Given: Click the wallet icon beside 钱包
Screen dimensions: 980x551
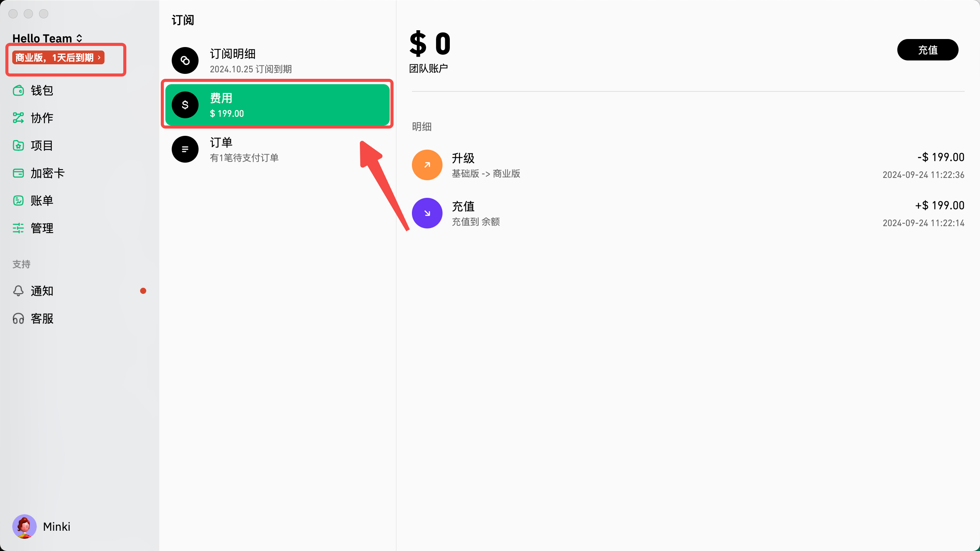Looking at the screenshot, I should [18, 91].
